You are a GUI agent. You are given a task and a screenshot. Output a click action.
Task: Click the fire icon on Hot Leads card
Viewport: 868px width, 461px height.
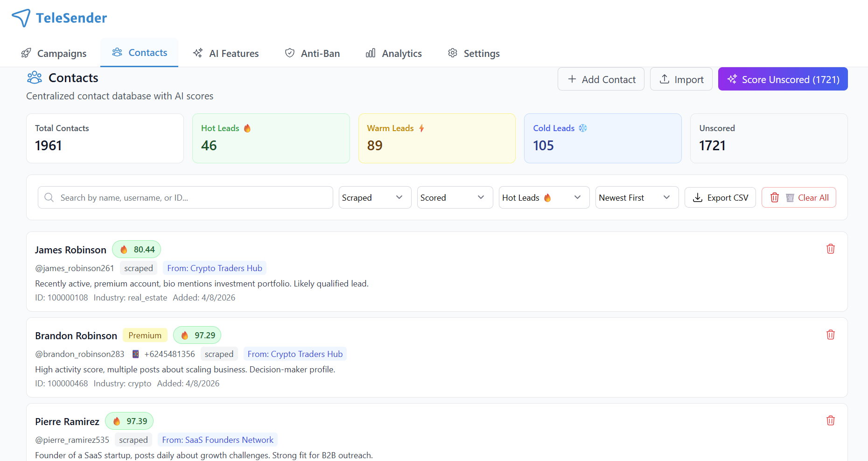pyautogui.click(x=247, y=128)
